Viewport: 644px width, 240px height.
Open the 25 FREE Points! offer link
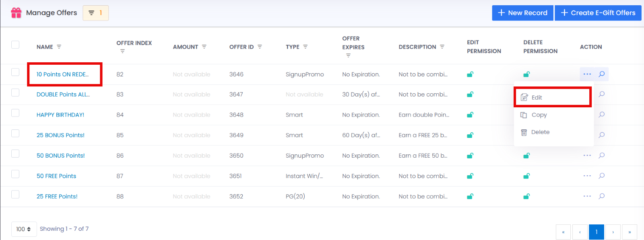(x=57, y=197)
